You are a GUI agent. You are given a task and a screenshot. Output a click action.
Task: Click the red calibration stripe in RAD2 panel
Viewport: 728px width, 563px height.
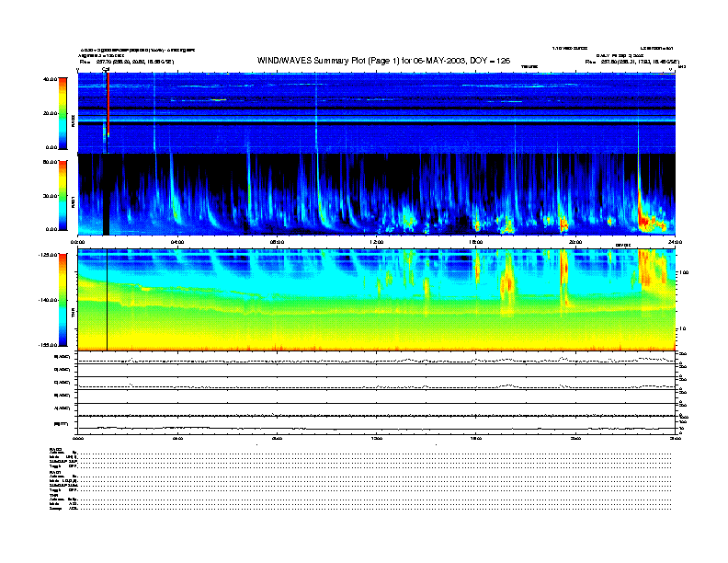[108, 105]
